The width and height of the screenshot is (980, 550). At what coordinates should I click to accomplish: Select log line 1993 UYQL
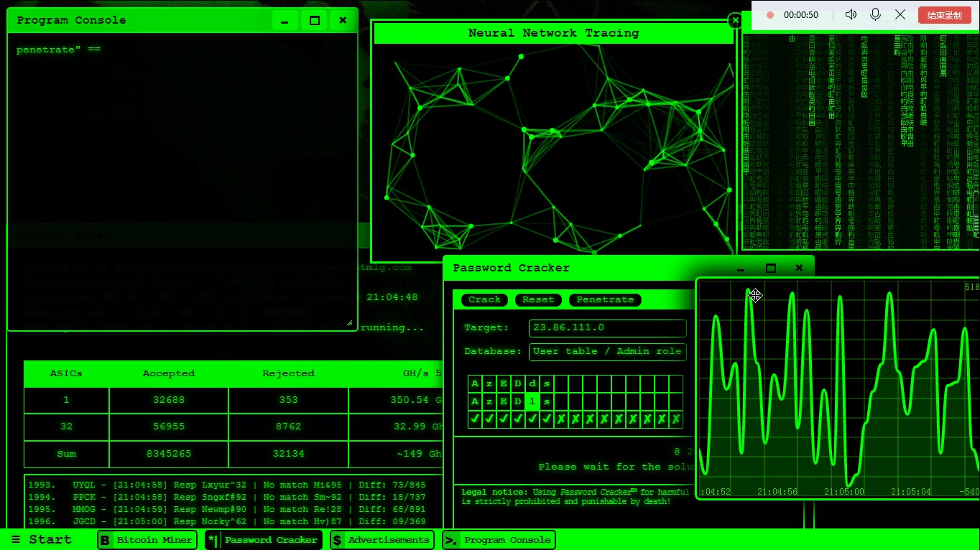click(227, 485)
